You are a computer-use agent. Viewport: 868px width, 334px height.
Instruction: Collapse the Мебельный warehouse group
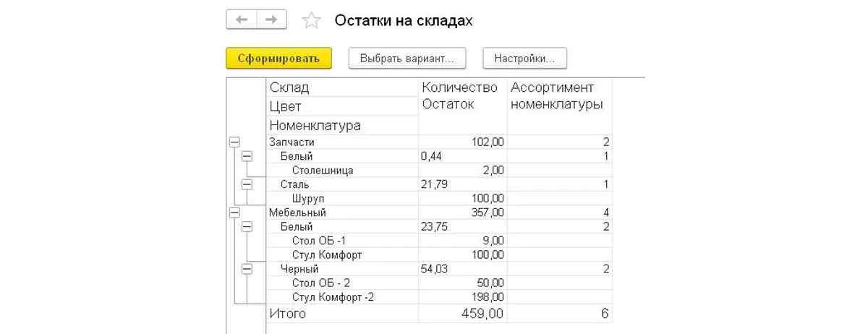pos(234,213)
